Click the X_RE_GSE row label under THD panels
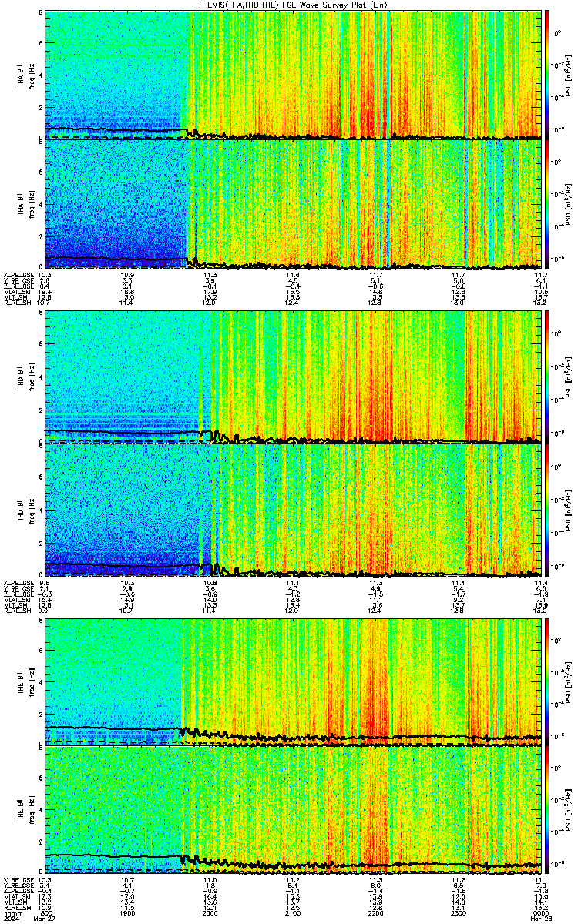The image size is (578, 924). (18, 582)
